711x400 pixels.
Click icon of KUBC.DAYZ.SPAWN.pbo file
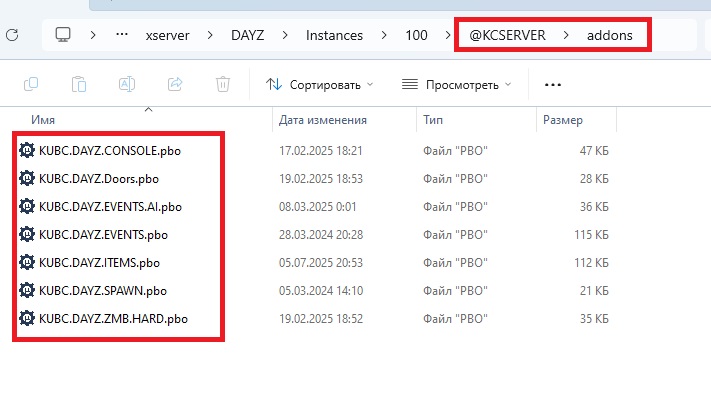27,290
